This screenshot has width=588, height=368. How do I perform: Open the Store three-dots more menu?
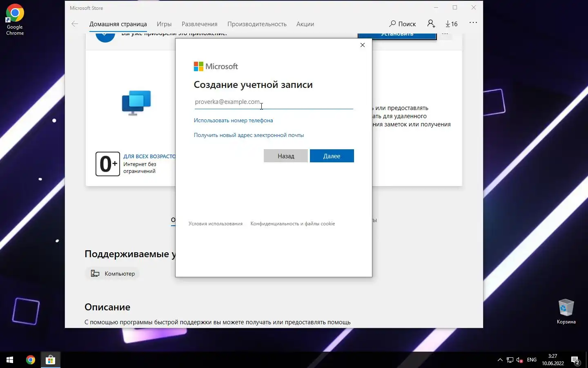click(x=473, y=23)
